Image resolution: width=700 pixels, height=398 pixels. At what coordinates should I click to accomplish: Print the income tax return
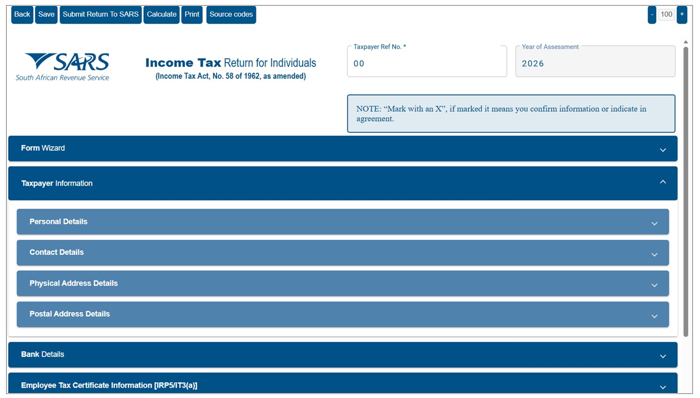pos(192,15)
